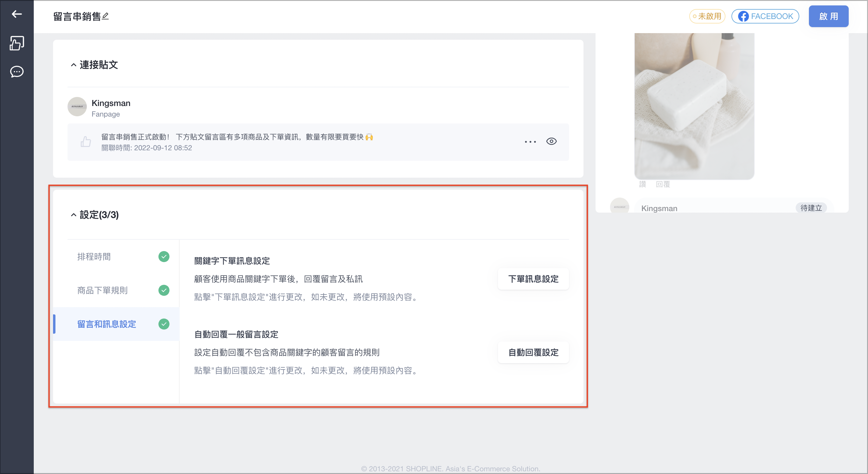
Task: Click 關聯時間 2022-09-12 08:52 text
Action: point(146,148)
